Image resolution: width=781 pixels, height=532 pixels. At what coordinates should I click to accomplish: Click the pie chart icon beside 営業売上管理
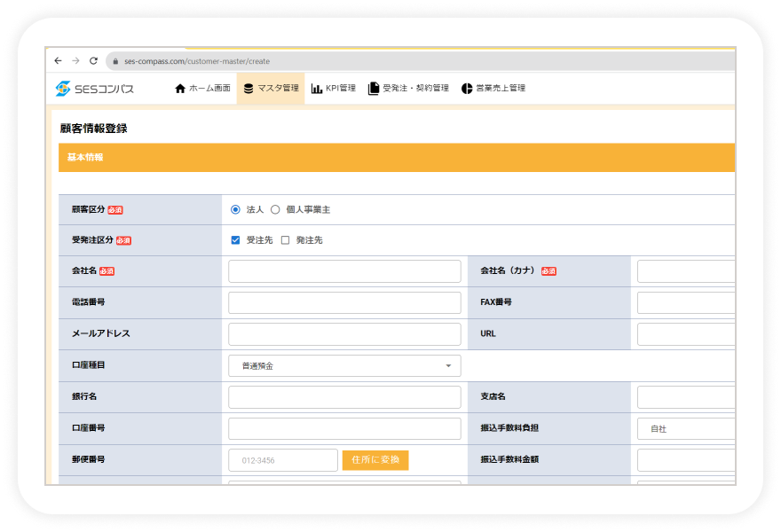click(x=467, y=89)
